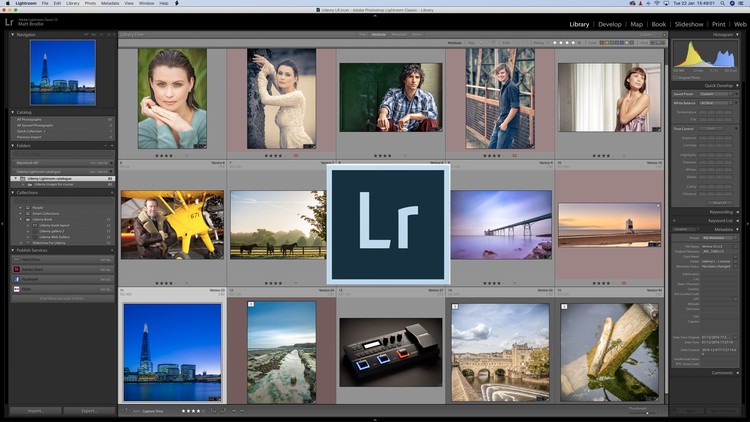Filter by blue color label
Image resolution: width=750 pixels, height=422 pixels.
tap(617, 43)
